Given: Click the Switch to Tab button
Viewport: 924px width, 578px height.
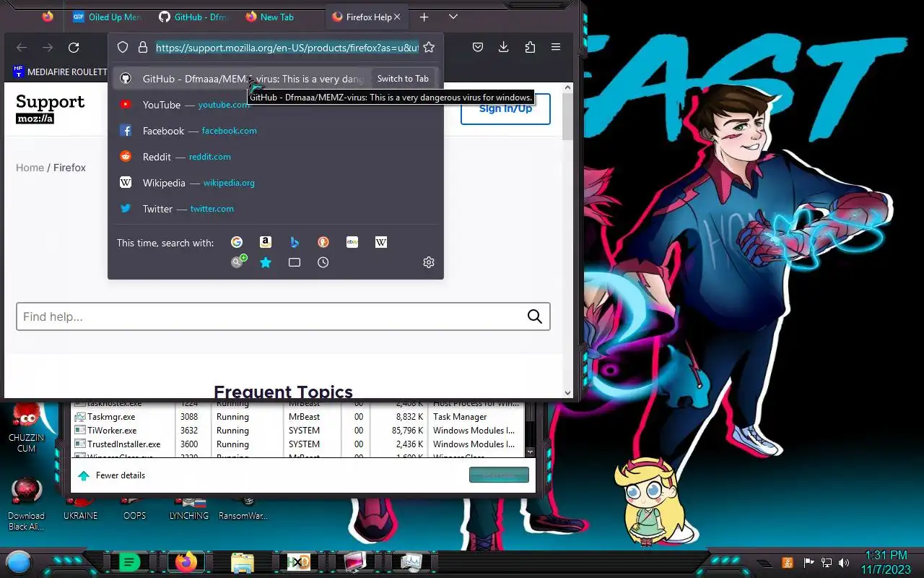Looking at the screenshot, I should point(403,79).
